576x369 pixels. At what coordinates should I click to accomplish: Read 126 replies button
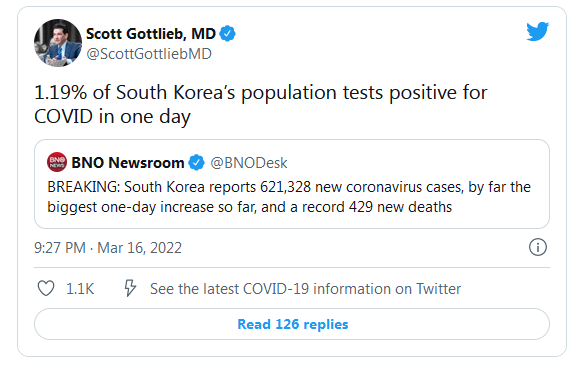(292, 324)
